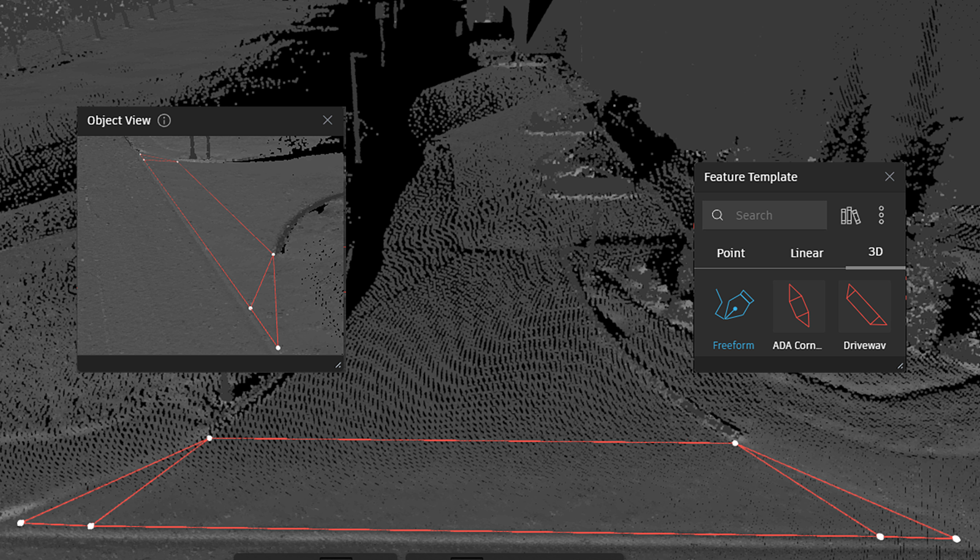Click the Driveway template label
The height and width of the screenshot is (560, 980).
(x=864, y=345)
